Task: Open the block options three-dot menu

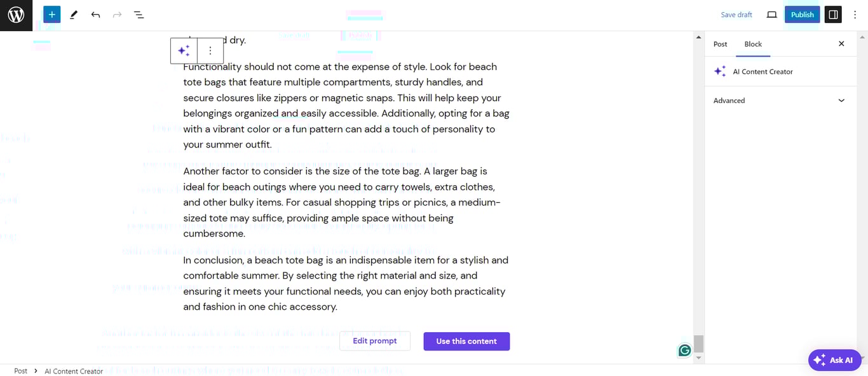Action: tap(210, 50)
